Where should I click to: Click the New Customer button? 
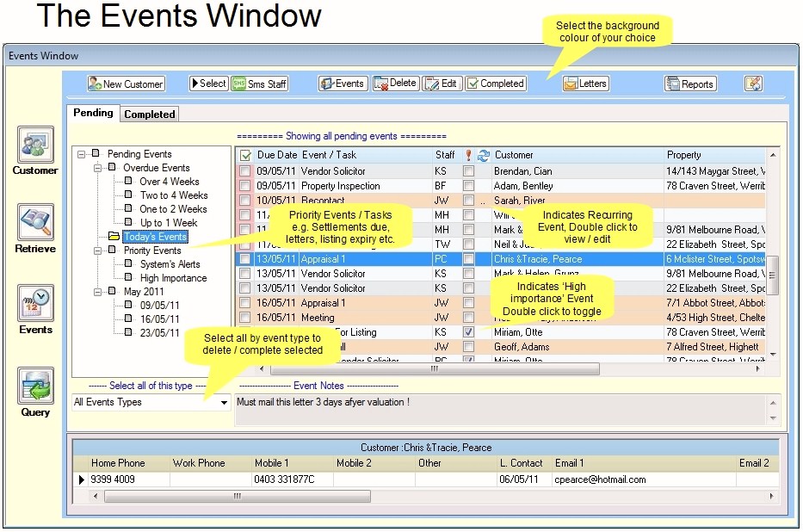pyautogui.click(x=126, y=84)
